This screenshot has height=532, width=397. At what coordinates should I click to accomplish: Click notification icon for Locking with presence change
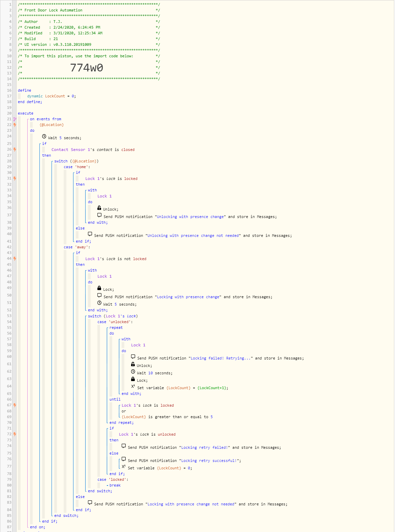[99, 295]
